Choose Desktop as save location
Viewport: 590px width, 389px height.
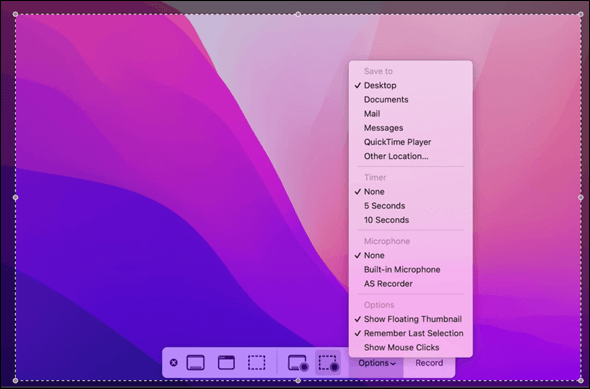pyautogui.click(x=411, y=85)
